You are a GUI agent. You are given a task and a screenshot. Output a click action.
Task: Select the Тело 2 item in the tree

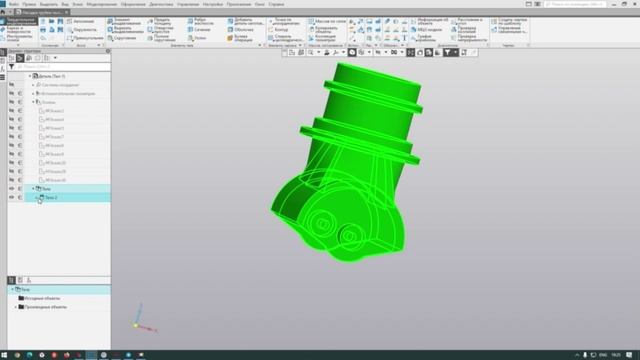51,198
